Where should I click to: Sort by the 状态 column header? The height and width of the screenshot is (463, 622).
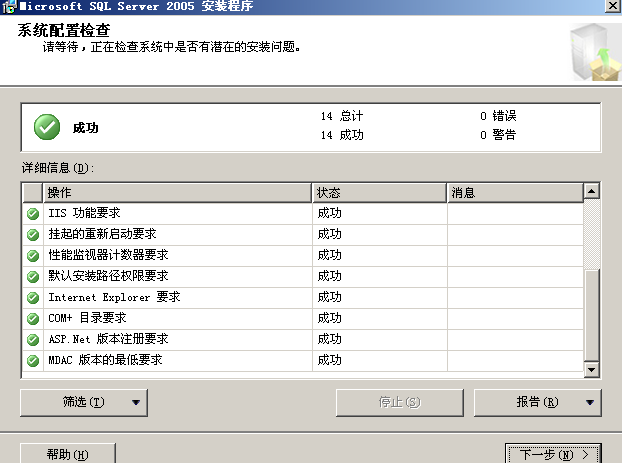[x=379, y=193]
